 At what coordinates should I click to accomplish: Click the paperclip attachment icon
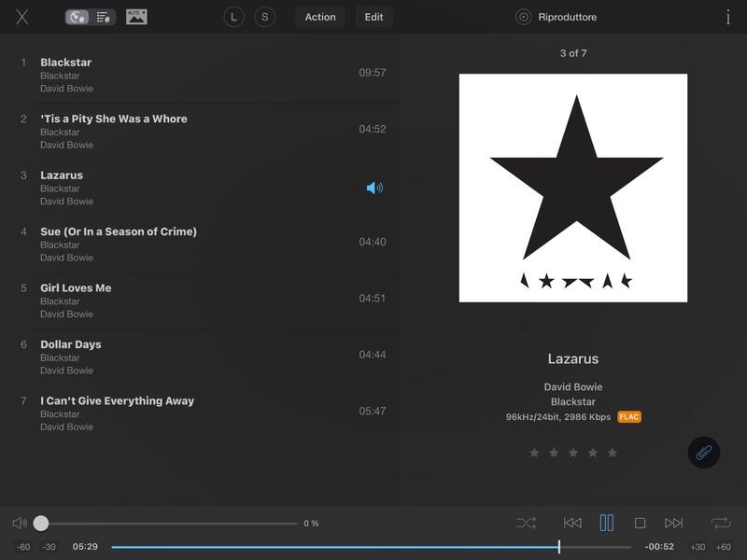click(704, 453)
